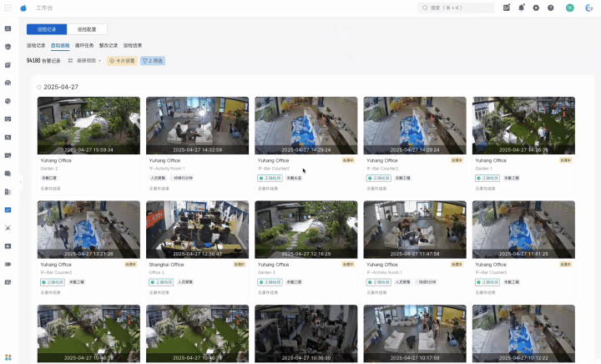Click the search input field
The width and height of the screenshot is (601, 364).
coord(456,8)
